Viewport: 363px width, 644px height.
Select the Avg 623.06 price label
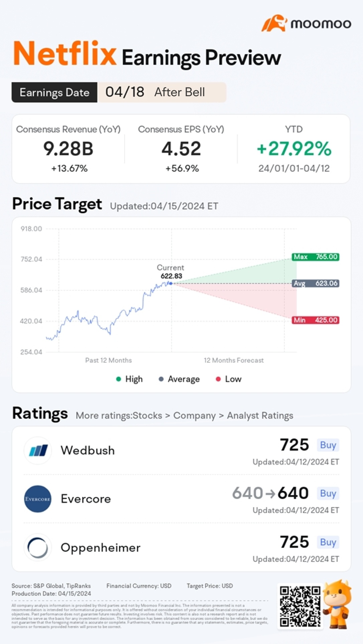316,284
